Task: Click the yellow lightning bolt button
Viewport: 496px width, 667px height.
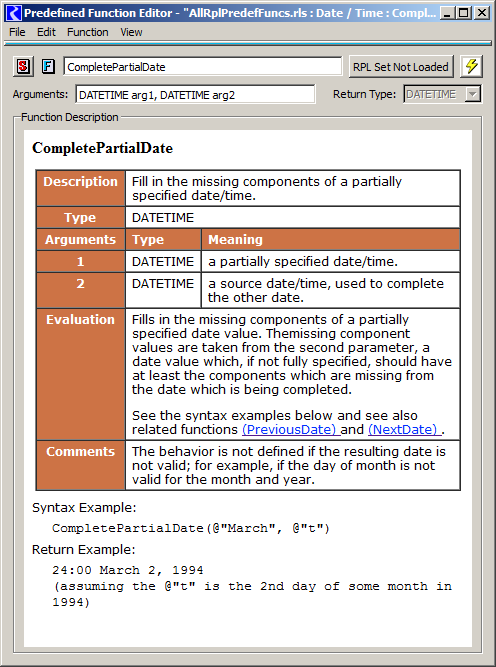Action: click(x=471, y=66)
